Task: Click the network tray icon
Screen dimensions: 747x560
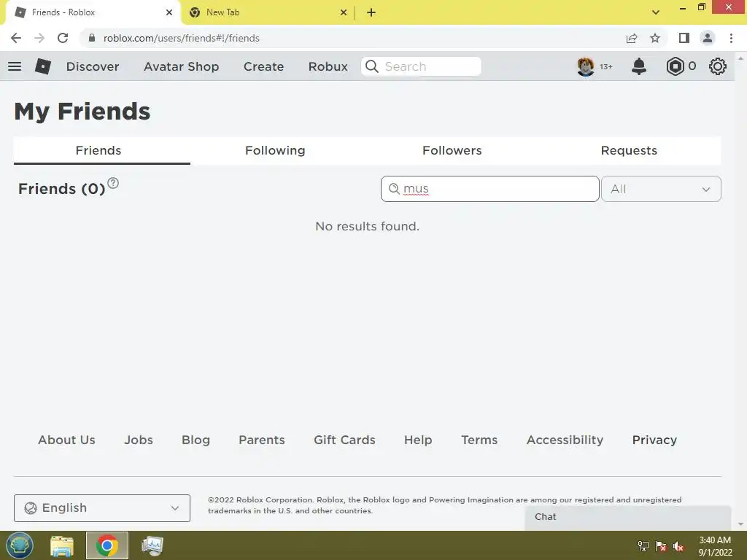Action: 643,546
